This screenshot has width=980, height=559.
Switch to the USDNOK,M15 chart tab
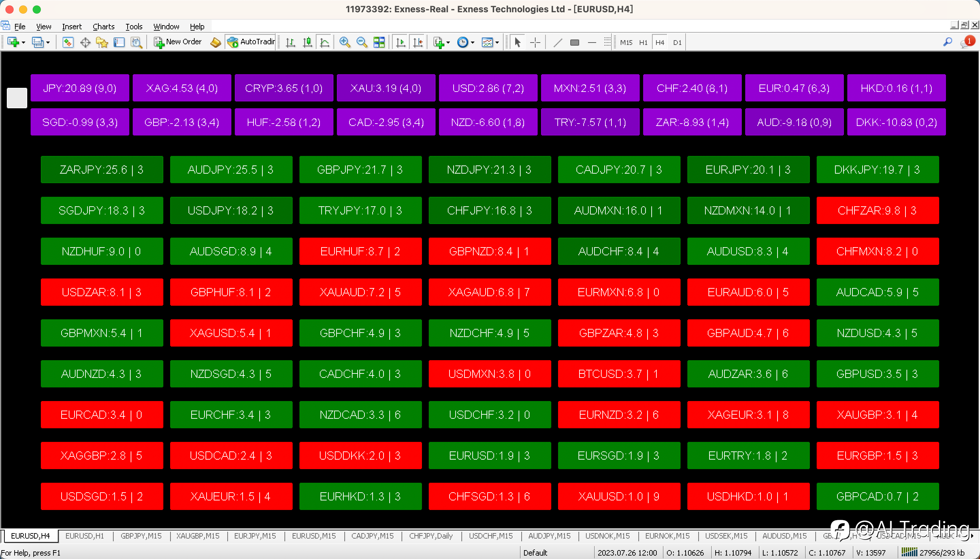[607, 536]
